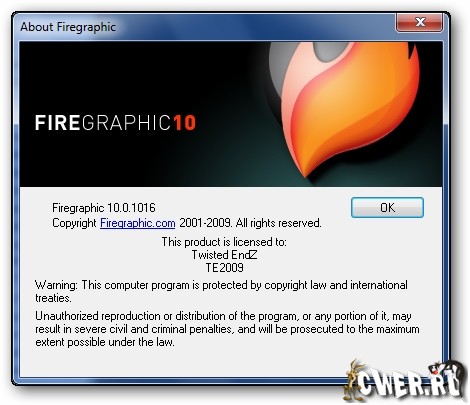Click the CWER.RU watermark text
470x405 pixels.
408,383
